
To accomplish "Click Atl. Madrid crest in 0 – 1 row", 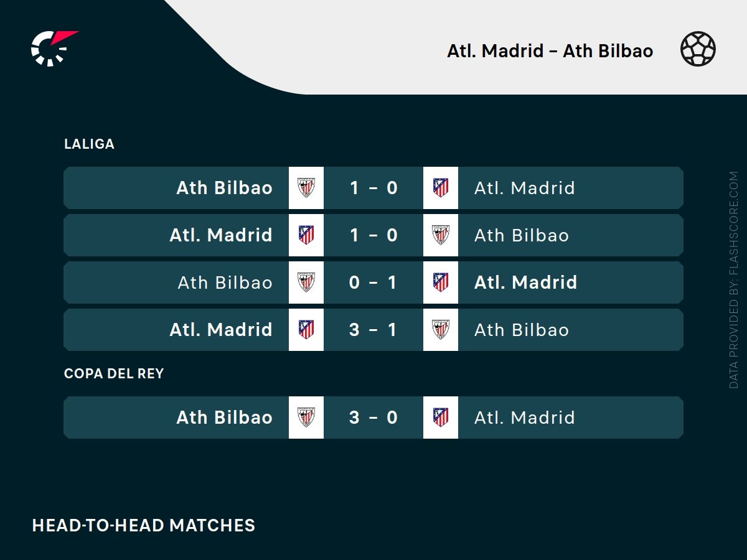I will [441, 282].
